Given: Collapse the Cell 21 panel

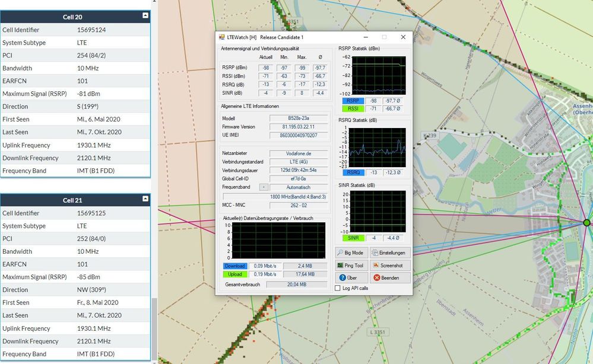Looking at the screenshot, I should 145,200.
